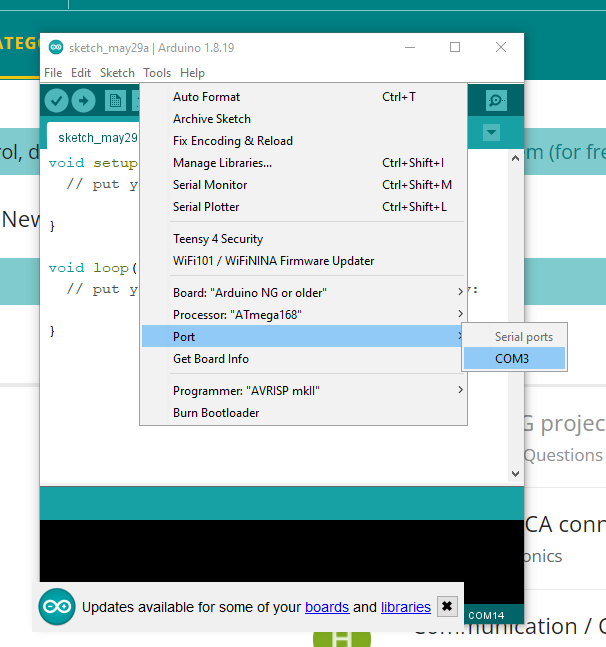Click the New sketch toolbar icon
This screenshot has height=647, width=606.
click(115, 101)
